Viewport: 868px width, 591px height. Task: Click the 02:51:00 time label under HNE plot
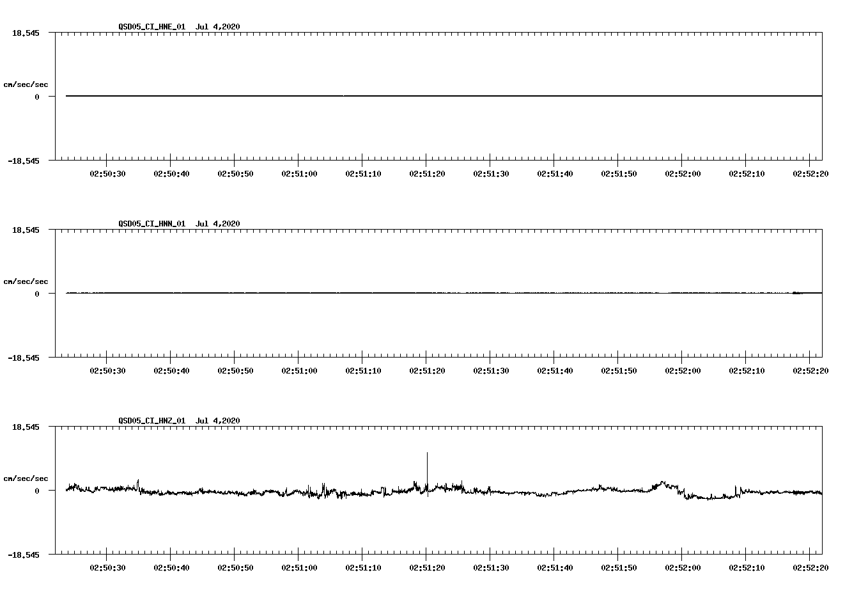[x=299, y=174]
